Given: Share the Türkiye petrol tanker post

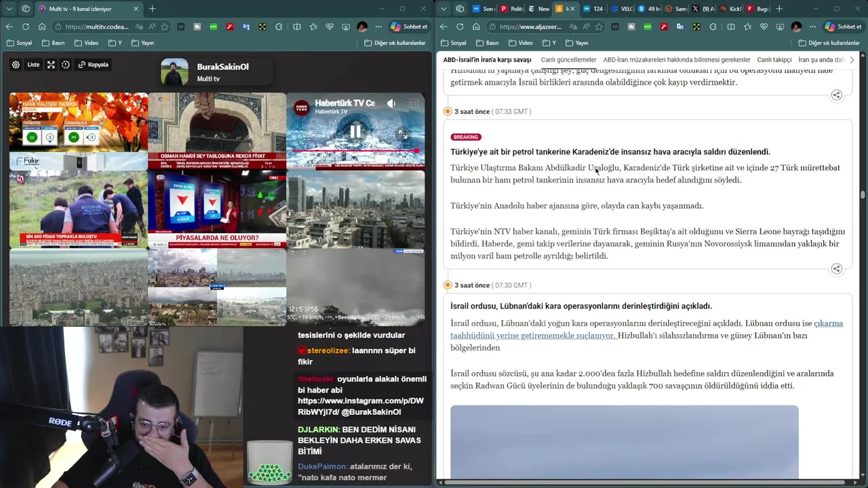Looking at the screenshot, I should coord(836,269).
